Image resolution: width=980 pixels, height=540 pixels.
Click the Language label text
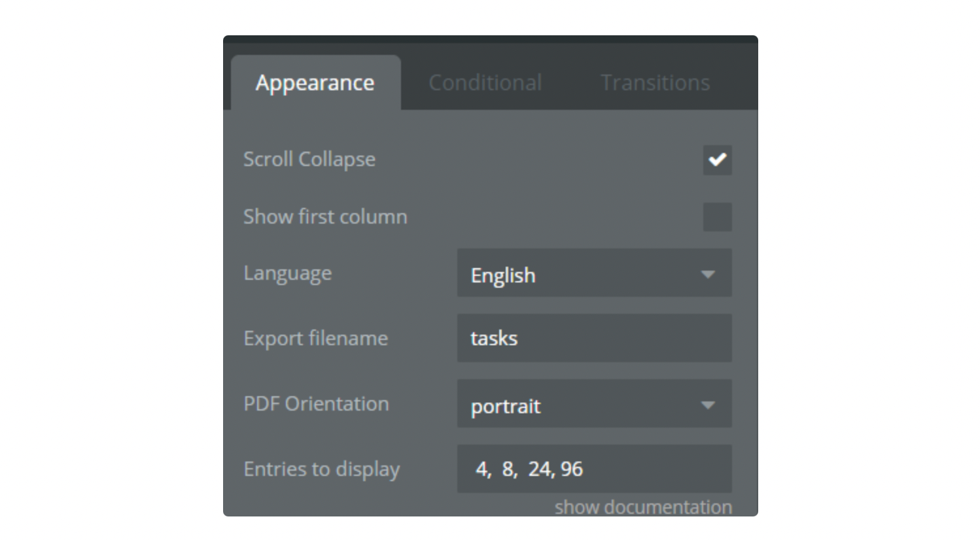(x=287, y=273)
